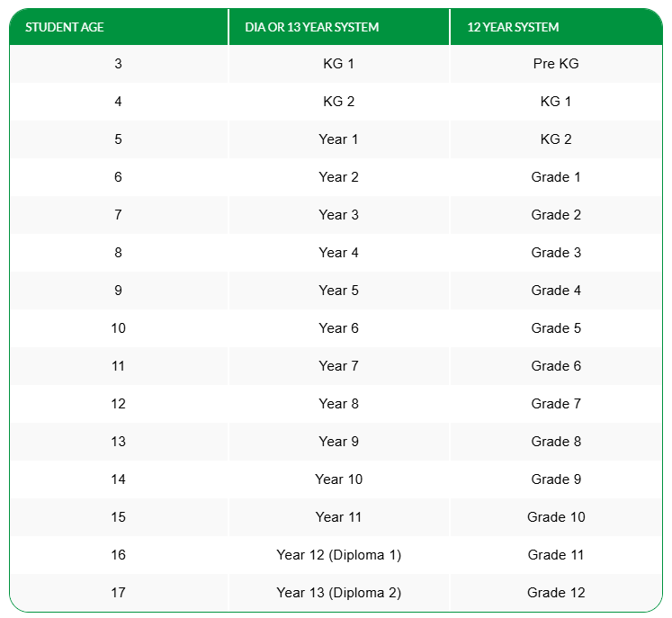
Task: Select the Year 10 cell
Action: click(338, 479)
